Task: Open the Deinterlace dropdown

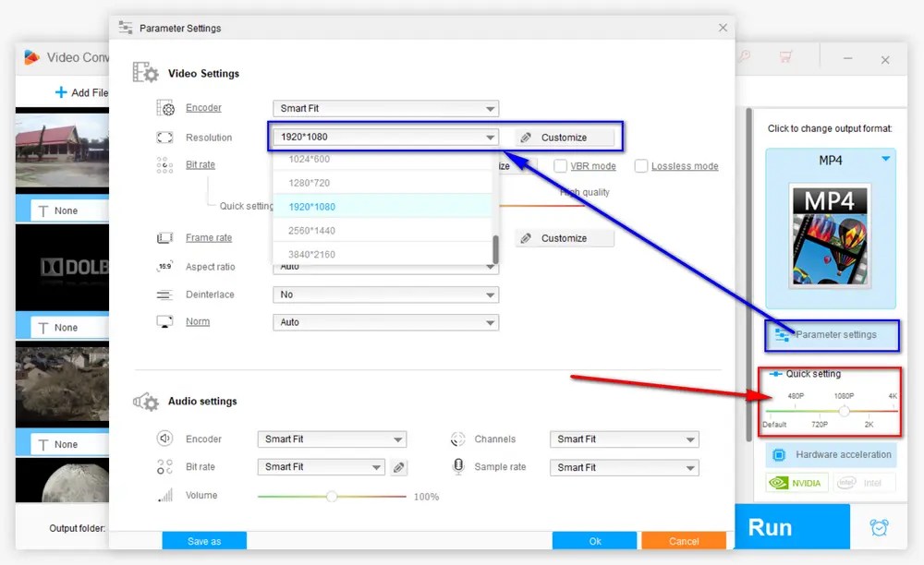Action: (384, 294)
